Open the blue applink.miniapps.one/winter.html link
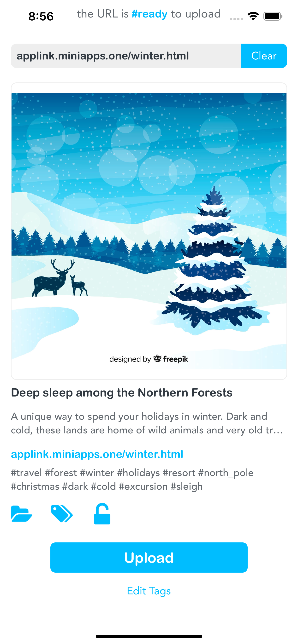 click(97, 454)
